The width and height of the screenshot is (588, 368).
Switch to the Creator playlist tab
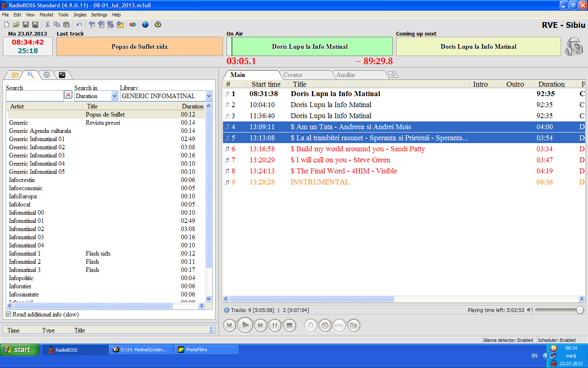(293, 75)
